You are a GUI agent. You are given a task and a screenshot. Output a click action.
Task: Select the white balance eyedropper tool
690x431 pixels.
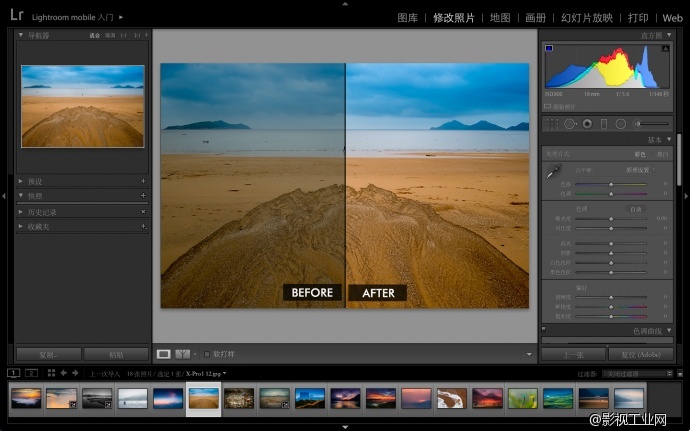click(x=552, y=173)
